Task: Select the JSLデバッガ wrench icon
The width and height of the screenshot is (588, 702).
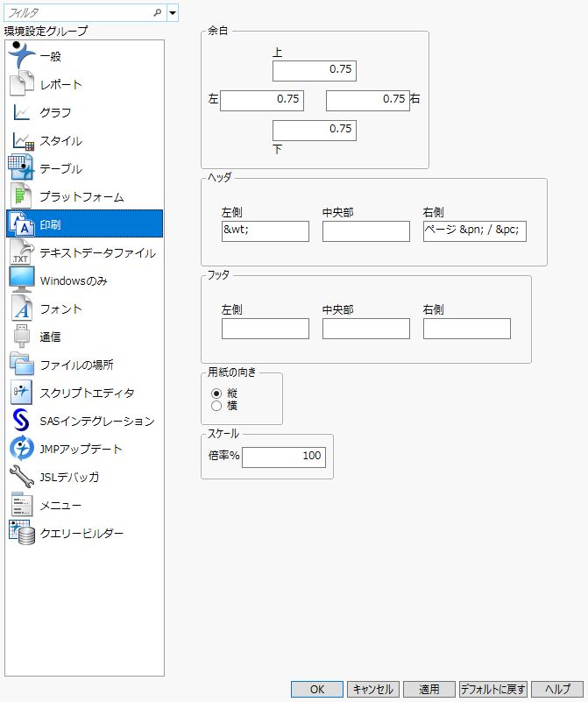Action: click(22, 477)
